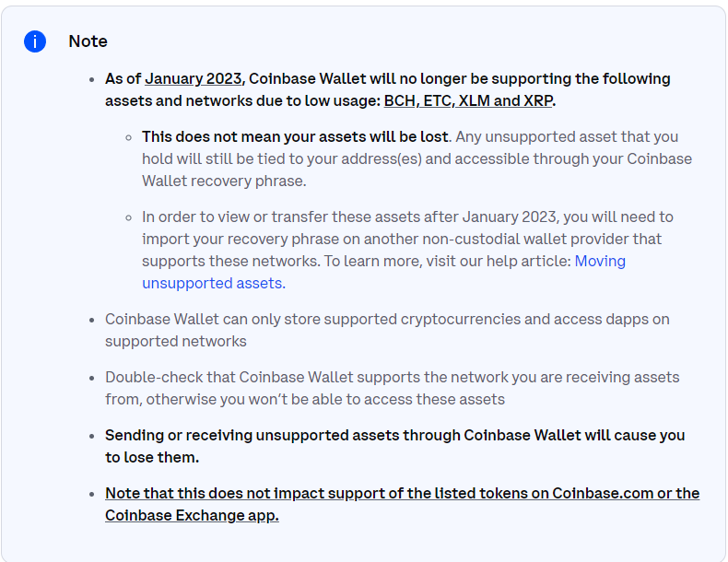
Task: Click the 'Double-check that Coinbase Wallet supports' bullet
Action: click(x=392, y=389)
